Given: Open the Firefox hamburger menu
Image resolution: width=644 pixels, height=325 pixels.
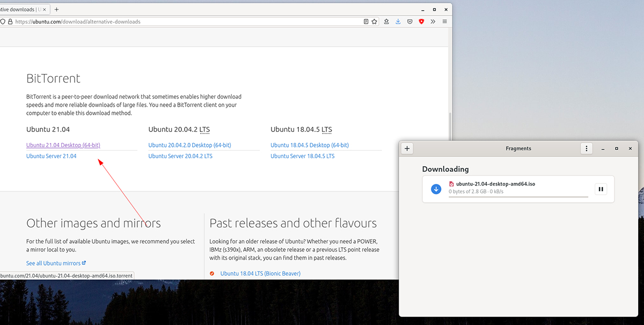Looking at the screenshot, I should coord(444,22).
